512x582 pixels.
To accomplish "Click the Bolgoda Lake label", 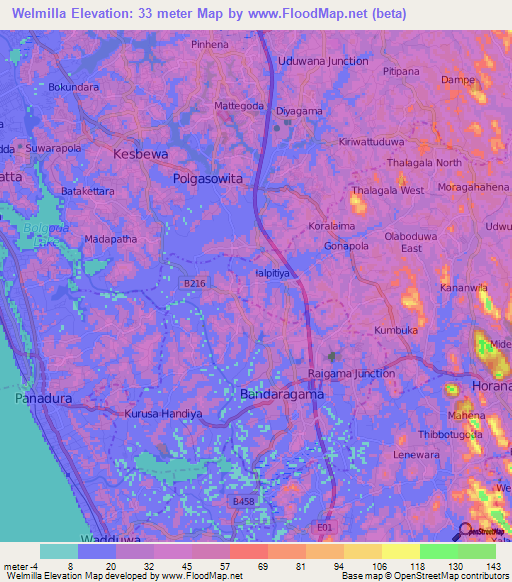I will point(46,235).
